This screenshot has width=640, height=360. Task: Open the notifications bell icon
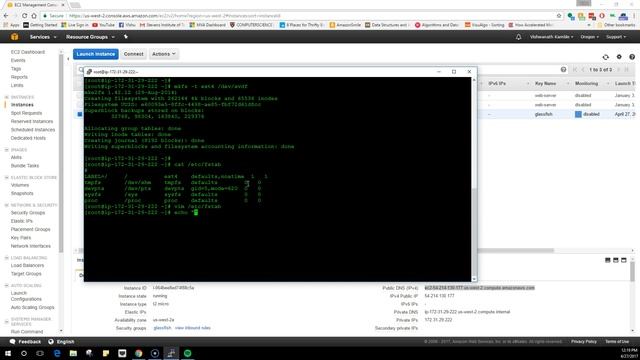click(x=518, y=37)
